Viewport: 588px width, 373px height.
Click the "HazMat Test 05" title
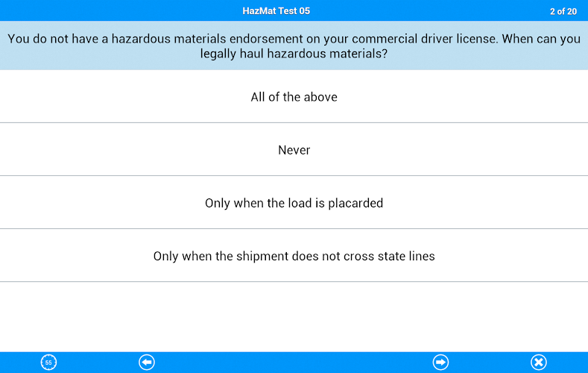coord(276,11)
